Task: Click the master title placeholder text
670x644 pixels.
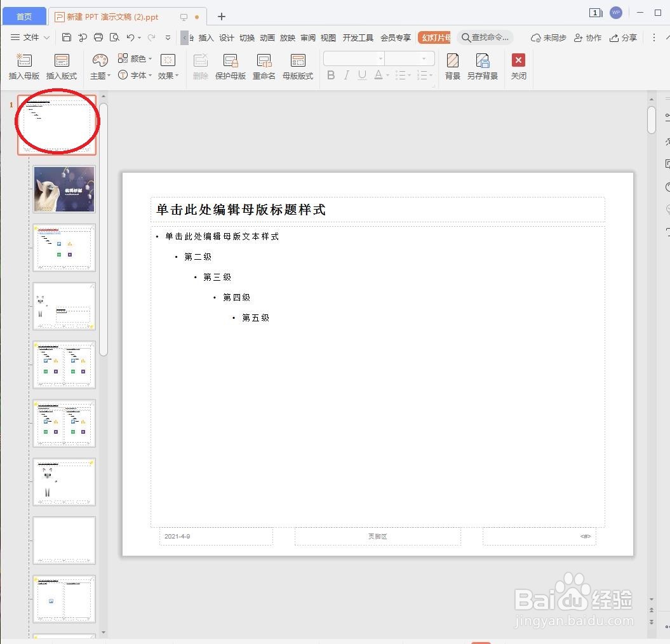Action: click(241, 210)
